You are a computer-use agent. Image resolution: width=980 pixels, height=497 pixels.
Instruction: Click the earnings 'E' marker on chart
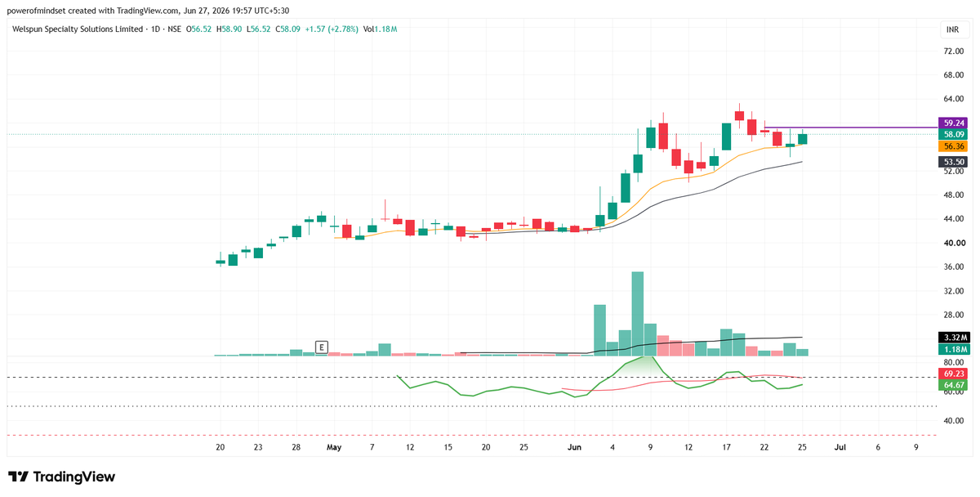[x=322, y=347]
